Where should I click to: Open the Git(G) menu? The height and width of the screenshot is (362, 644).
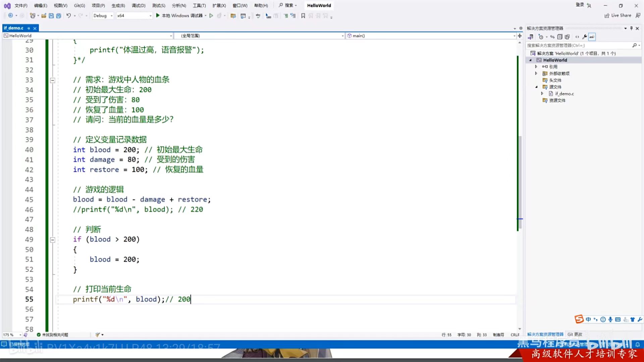click(x=79, y=5)
